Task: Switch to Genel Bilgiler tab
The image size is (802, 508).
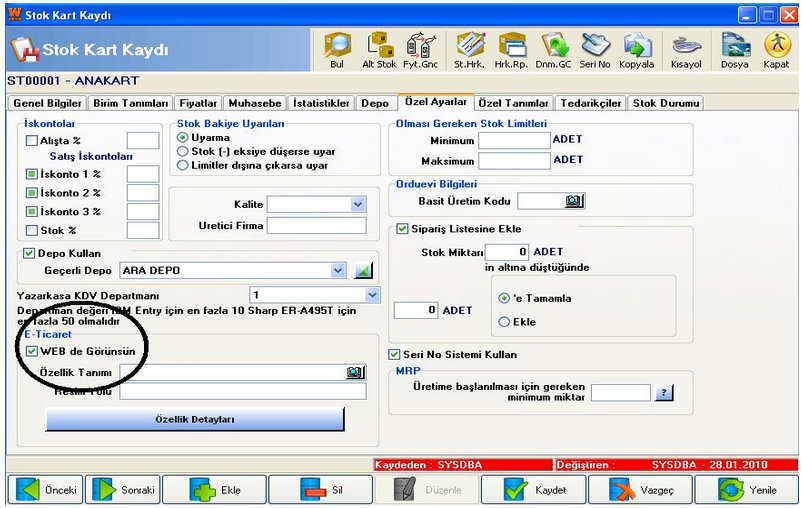Action: tap(48, 103)
